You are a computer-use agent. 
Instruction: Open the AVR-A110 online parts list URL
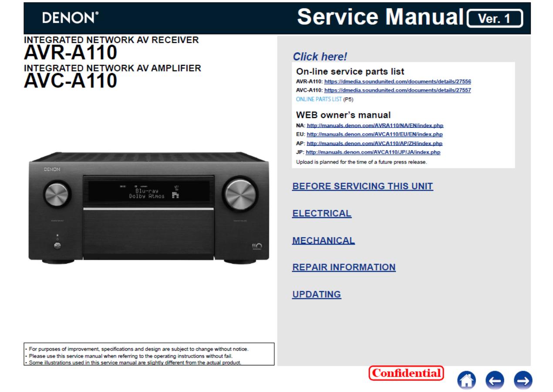tap(398, 81)
